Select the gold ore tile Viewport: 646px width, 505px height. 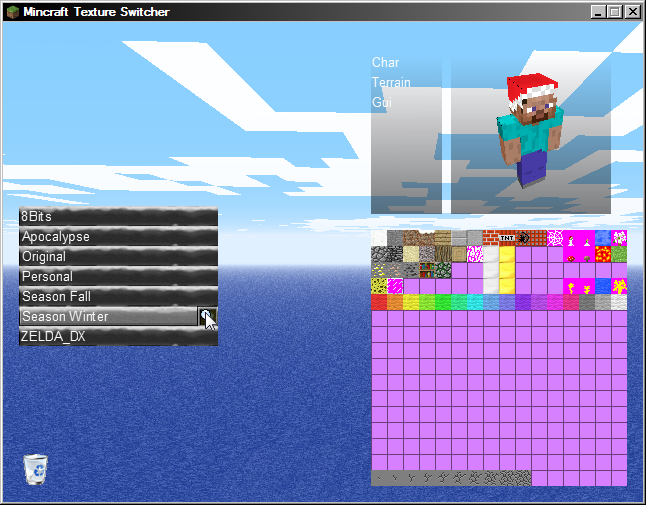click(x=379, y=270)
